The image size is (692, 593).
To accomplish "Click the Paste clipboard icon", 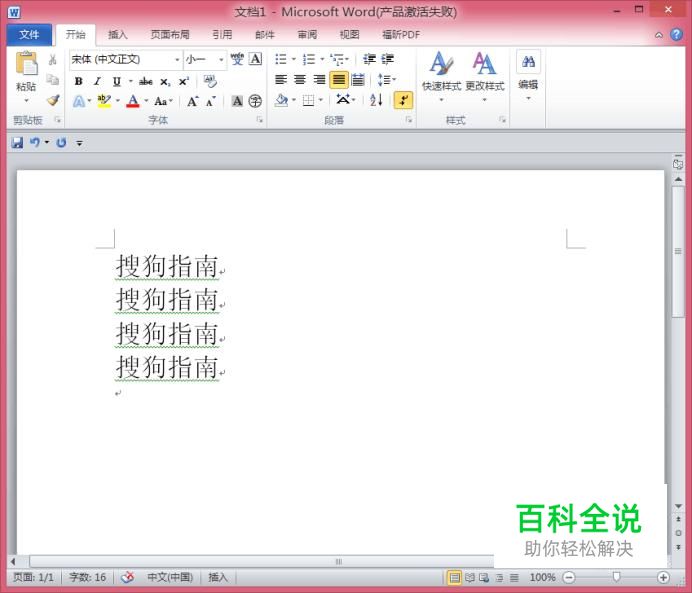I will point(26,64).
